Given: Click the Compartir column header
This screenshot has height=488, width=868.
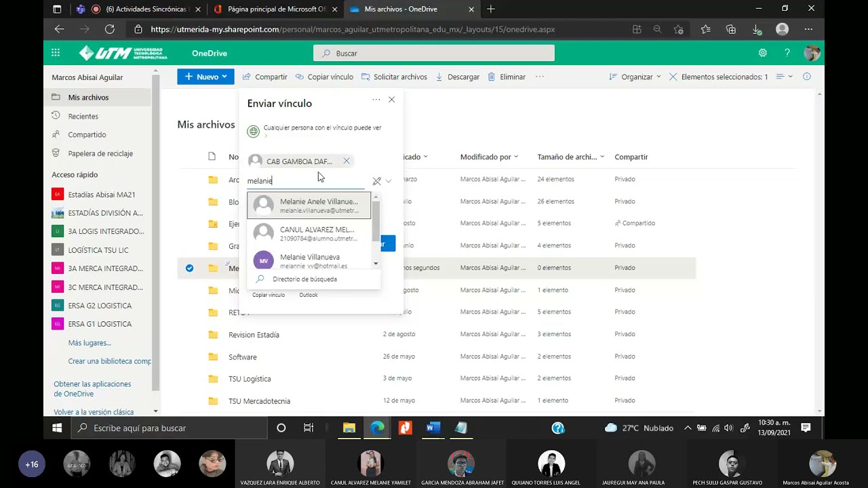Looking at the screenshot, I should (x=631, y=157).
